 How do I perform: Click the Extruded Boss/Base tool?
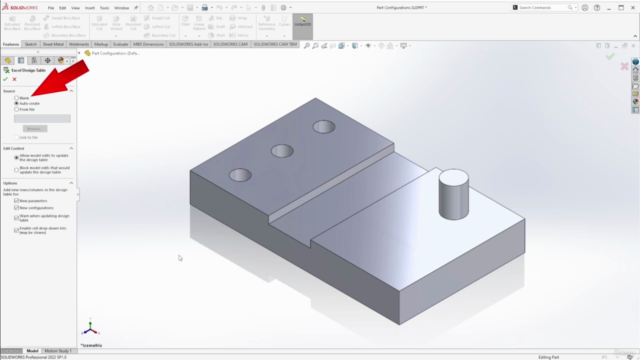pyautogui.click(x=12, y=23)
